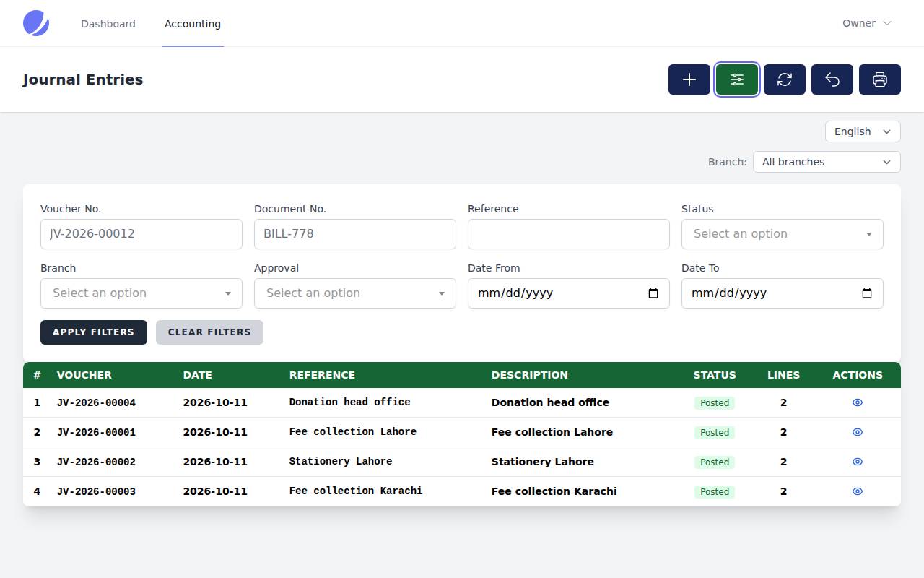Click the REFERENCE column header

pyautogui.click(x=322, y=375)
